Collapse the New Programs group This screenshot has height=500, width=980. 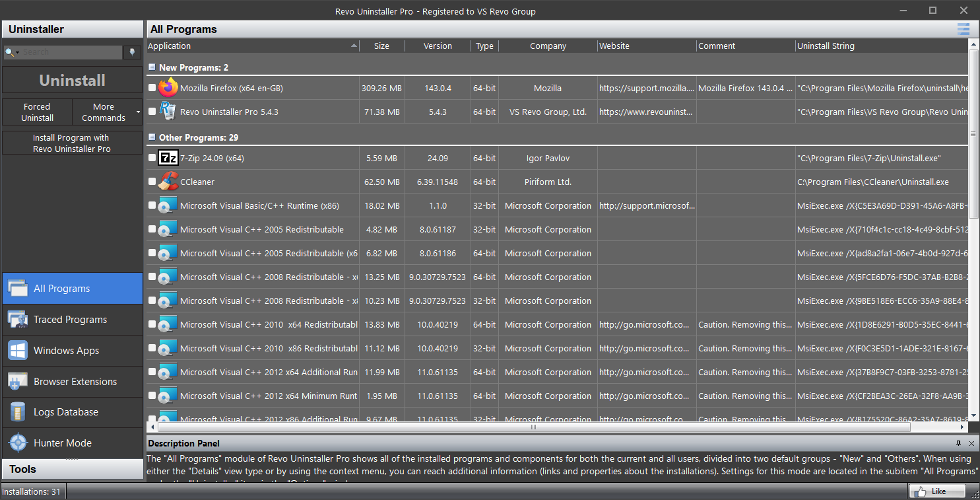click(x=152, y=67)
